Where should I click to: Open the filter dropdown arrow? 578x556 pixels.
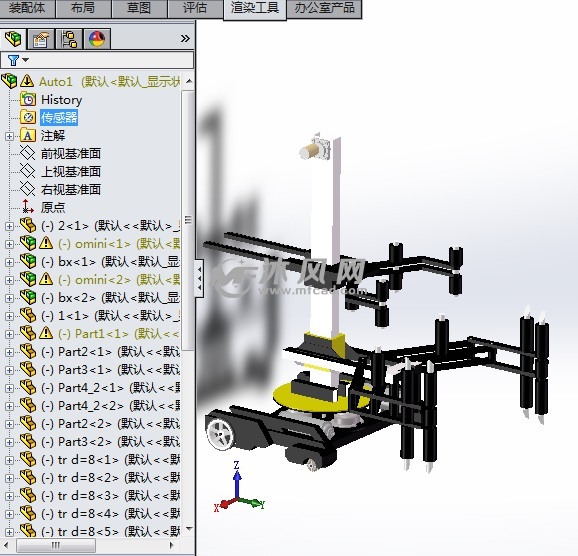[x=25, y=60]
